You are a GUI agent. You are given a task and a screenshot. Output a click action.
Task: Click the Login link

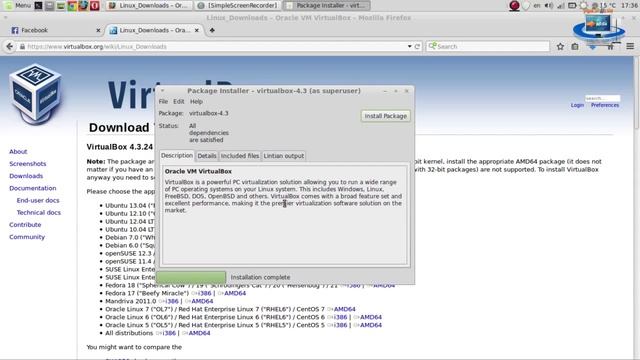(x=577, y=105)
